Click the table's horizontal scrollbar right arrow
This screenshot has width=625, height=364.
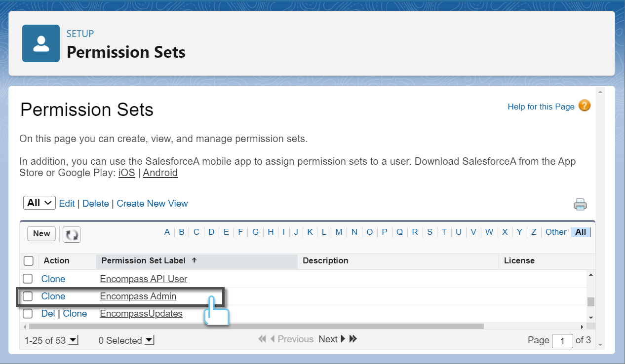[x=583, y=327]
